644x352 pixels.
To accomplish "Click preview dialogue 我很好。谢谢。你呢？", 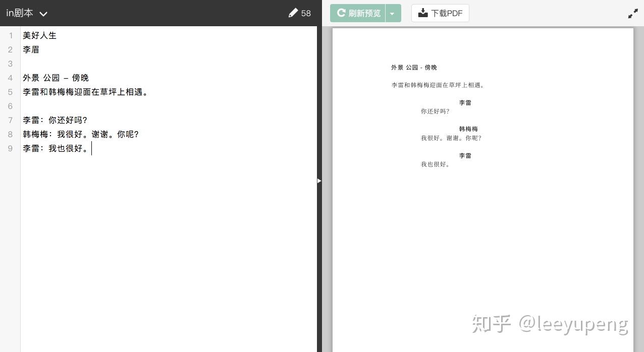I will point(451,138).
